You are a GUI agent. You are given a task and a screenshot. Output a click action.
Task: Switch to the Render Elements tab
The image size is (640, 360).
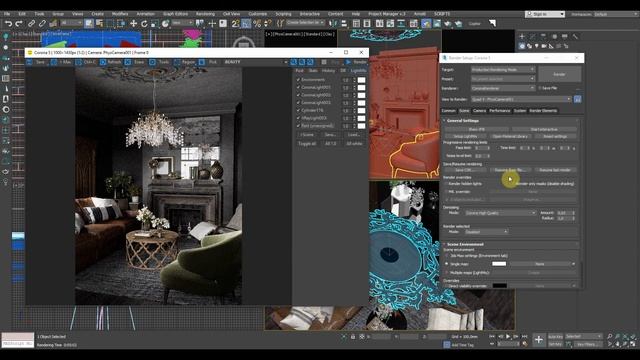click(x=543, y=111)
